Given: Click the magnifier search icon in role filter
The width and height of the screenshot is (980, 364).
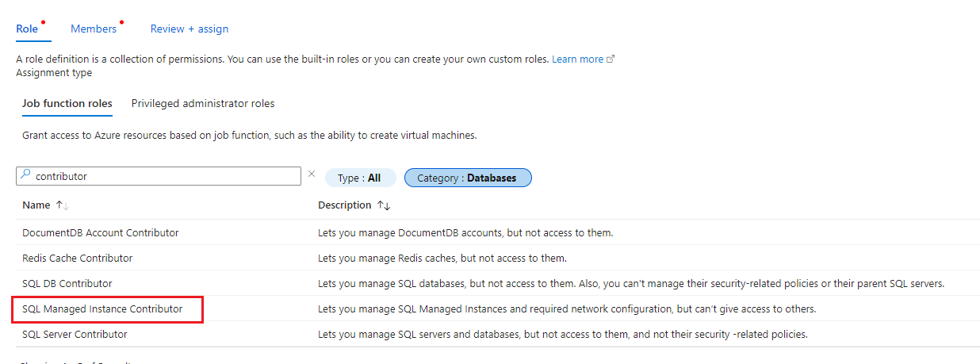Looking at the screenshot, I should 25,175.
